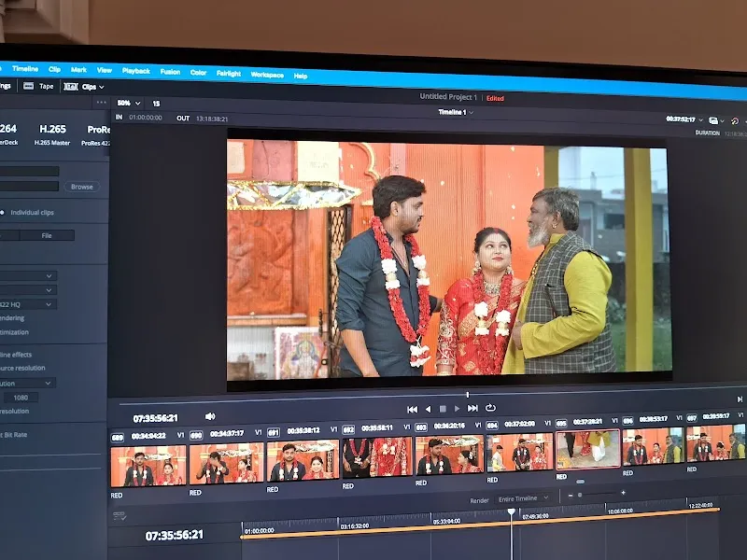Stop playback with the stop button
This screenshot has height=560, width=747.
pos(443,409)
